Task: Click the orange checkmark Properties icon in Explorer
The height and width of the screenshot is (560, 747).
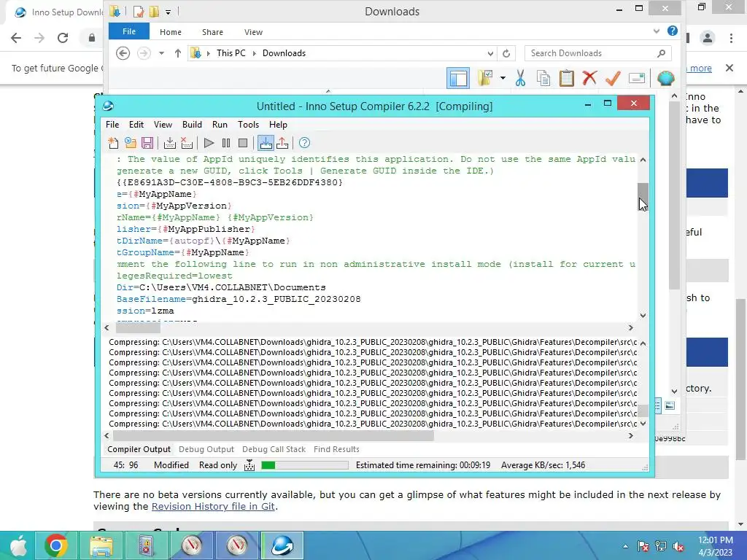Action: 613,78
